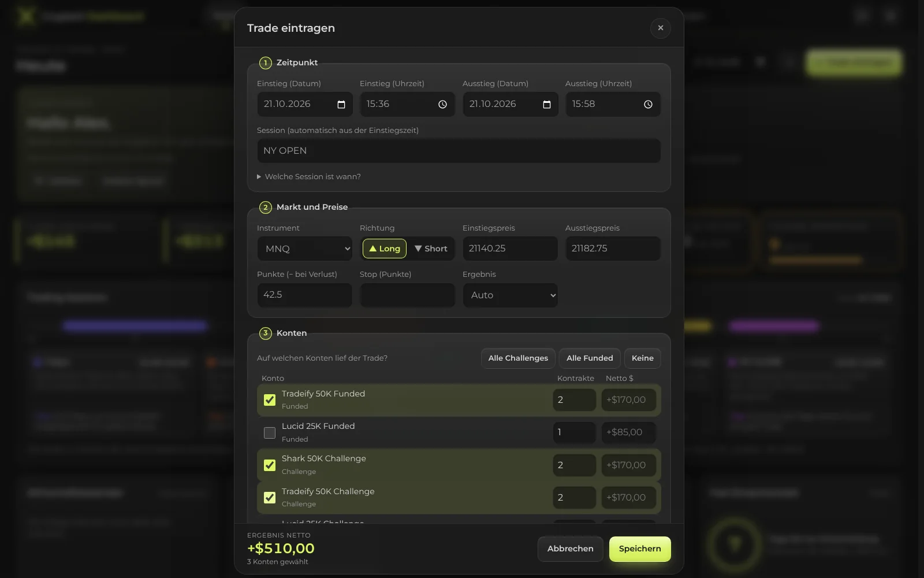Click Netto value of Lucid 25K Funded
924x578 pixels.
coord(628,432)
